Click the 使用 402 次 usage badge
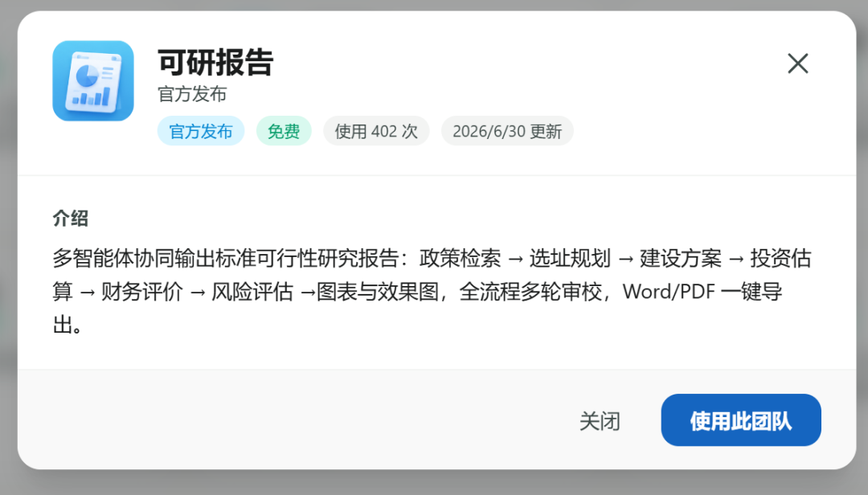Viewport: 868px width, 495px height. click(x=376, y=131)
